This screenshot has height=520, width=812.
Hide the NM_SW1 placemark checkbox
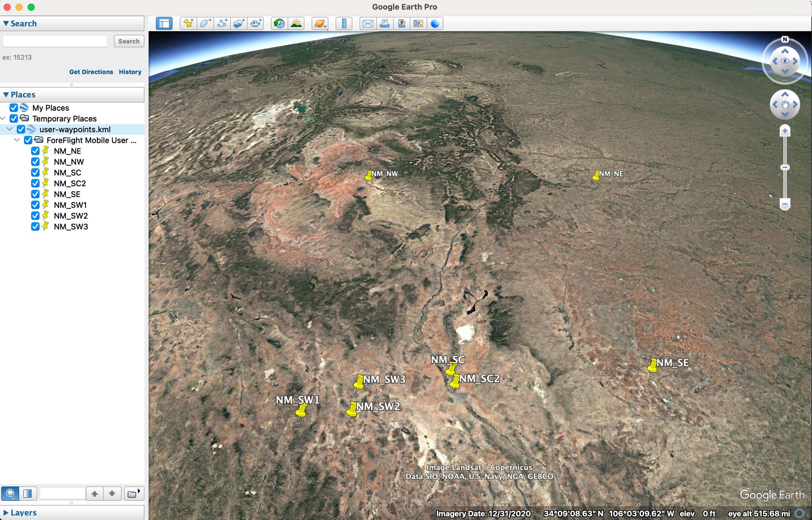tap(35, 205)
